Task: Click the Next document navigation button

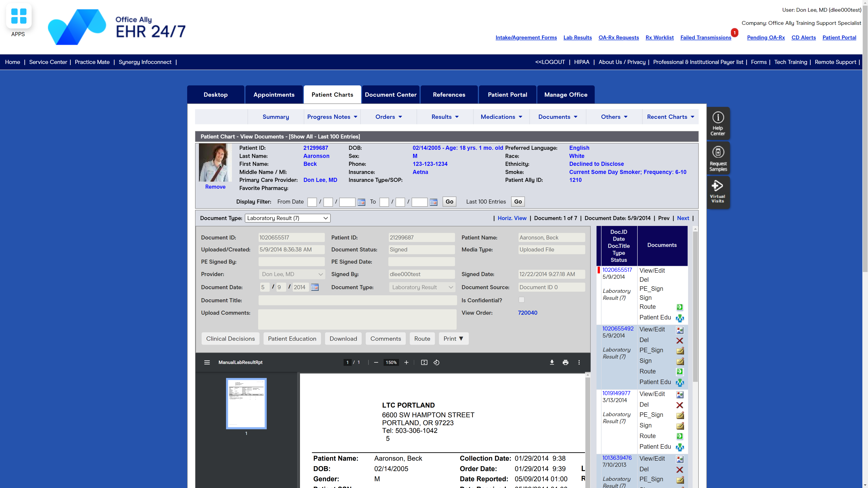Action: [x=683, y=218]
